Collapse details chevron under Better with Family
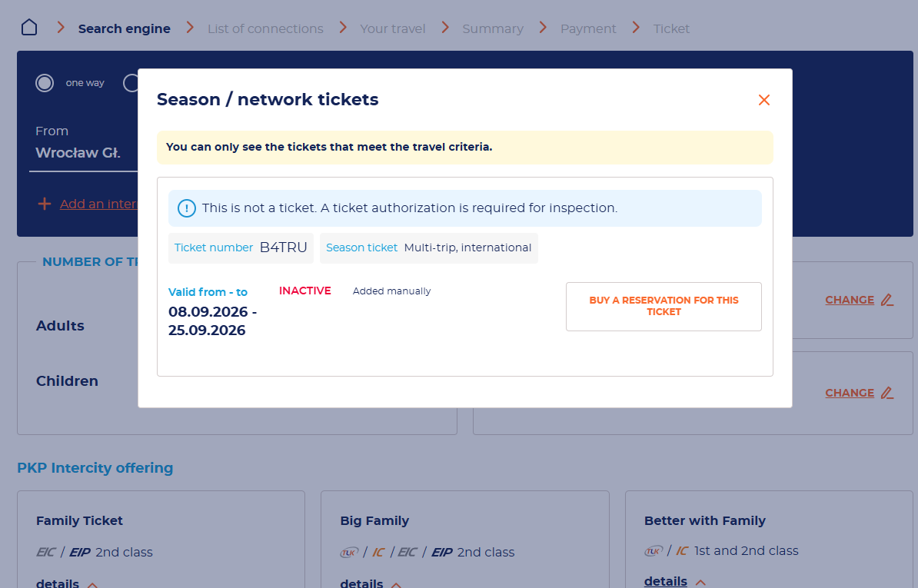The image size is (918, 588). [x=700, y=582]
